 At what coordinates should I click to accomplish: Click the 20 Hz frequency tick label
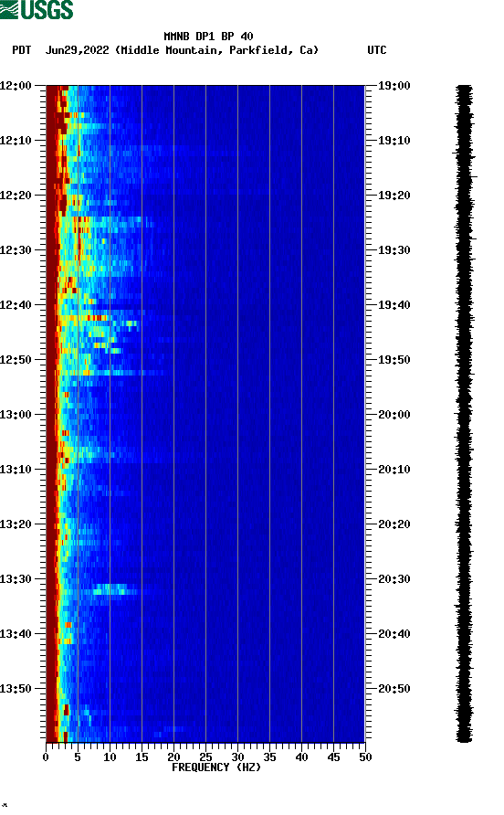click(x=173, y=757)
